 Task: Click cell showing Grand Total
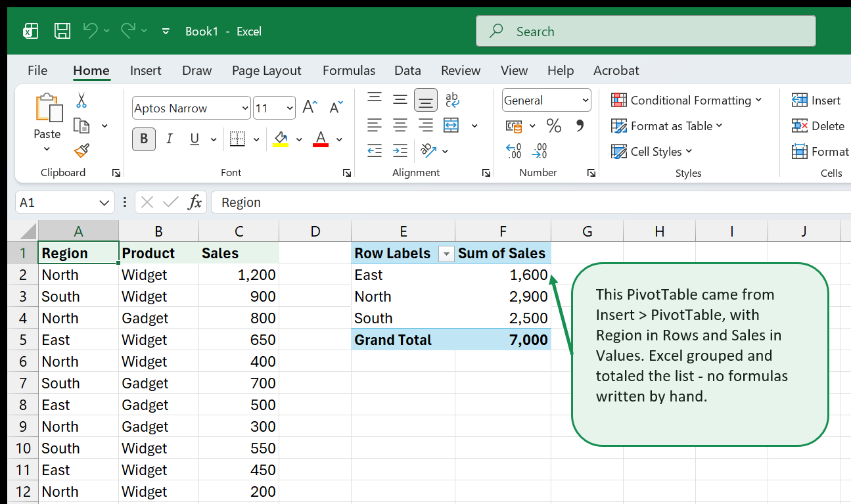click(403, 340)
